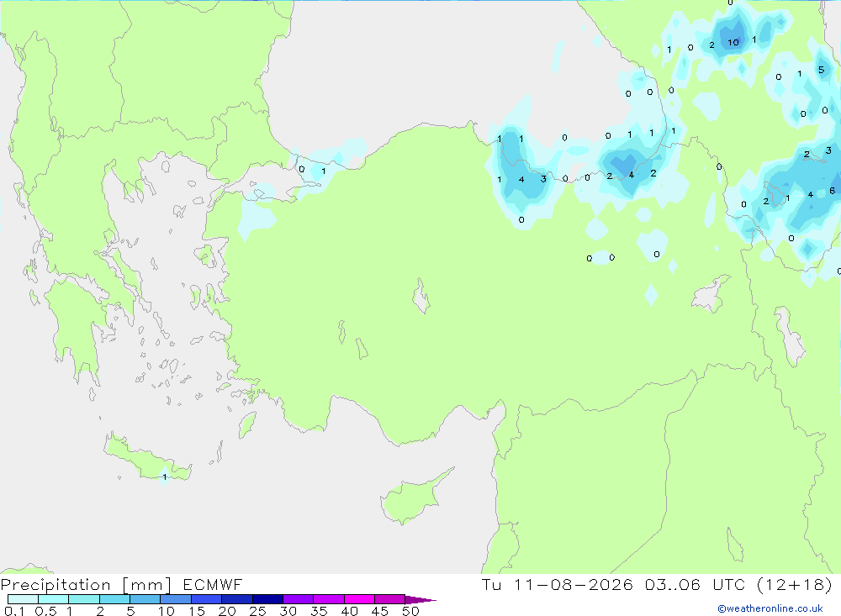
Task: Click the '0.5' legend scale label
Action: click(x=45, y=611)
